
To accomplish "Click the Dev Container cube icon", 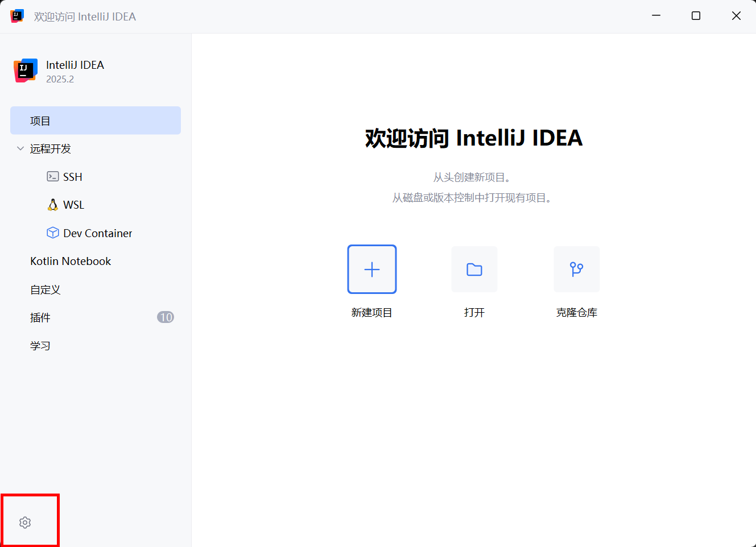I will click(x=53, y=233).
